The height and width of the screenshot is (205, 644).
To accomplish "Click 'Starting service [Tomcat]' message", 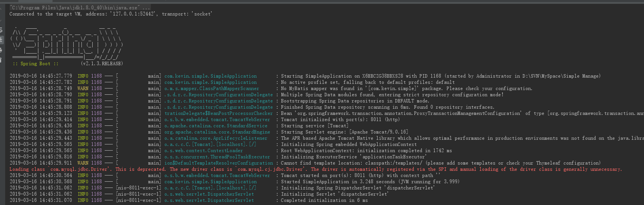I will click(x=314, y=126).
